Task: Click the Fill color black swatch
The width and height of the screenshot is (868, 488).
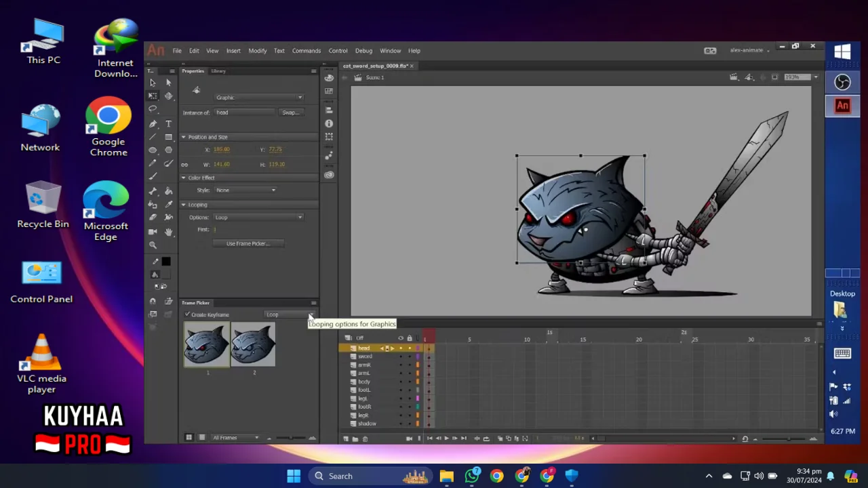Action: pyautogui.click(x=166, y=262)
